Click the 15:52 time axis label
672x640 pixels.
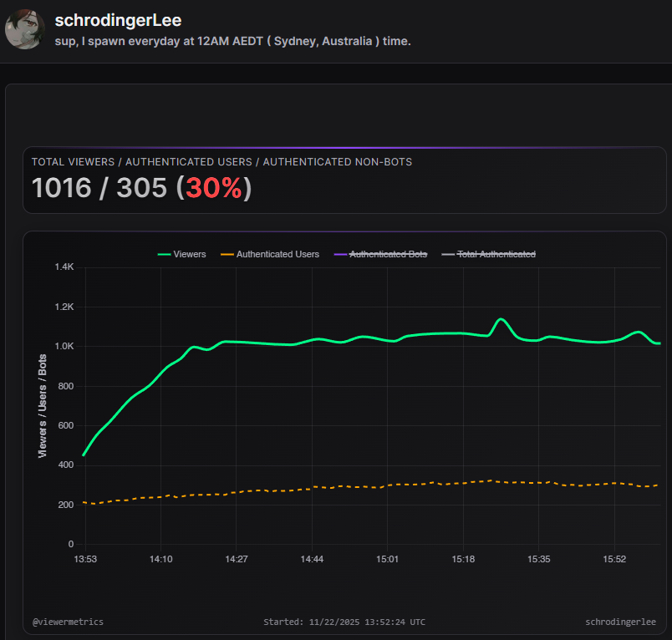(614, 559)
